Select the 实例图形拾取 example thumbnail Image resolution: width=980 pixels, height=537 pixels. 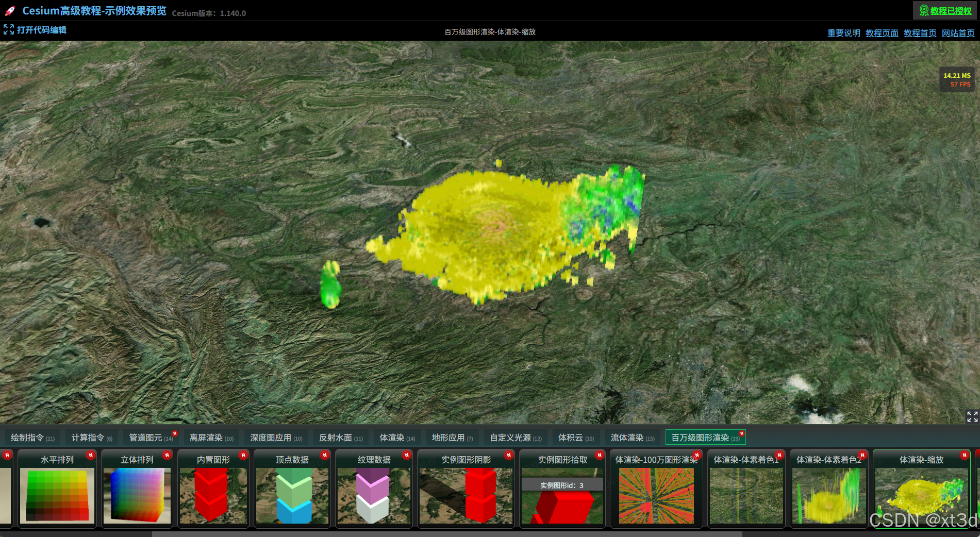(562, 489)
